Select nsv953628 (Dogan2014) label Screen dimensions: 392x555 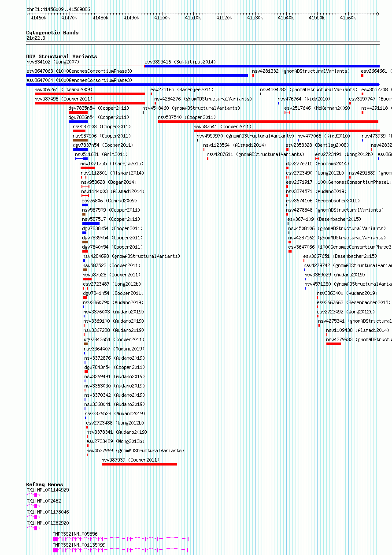point(109,182)
